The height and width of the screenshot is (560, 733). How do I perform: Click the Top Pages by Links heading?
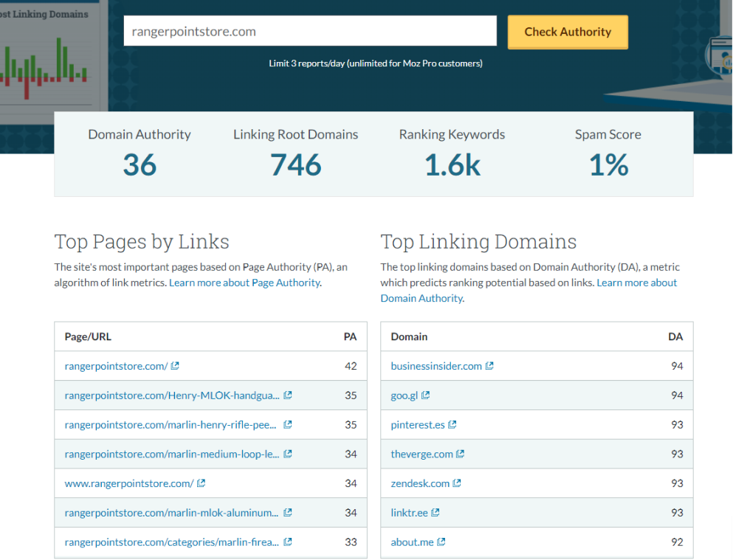[142, 241]
